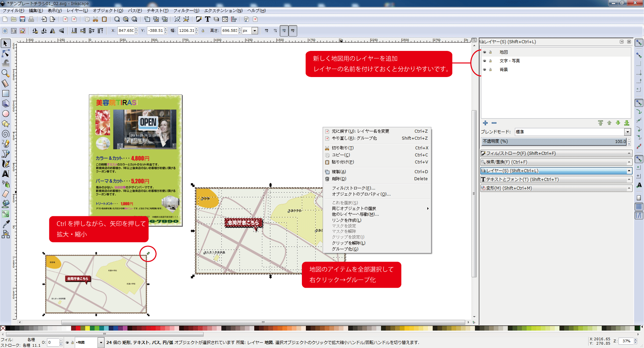
Task: Open 同じオブジェクトの選択 submenu
Action: tap(377, 209)
